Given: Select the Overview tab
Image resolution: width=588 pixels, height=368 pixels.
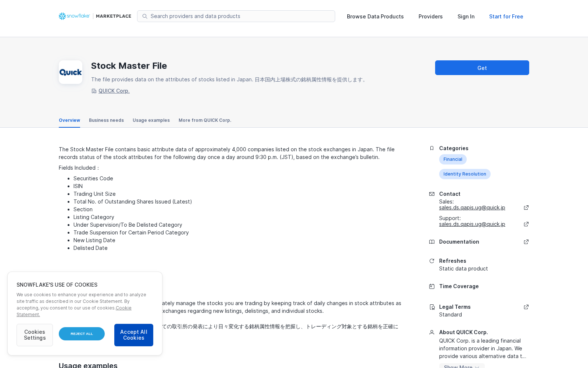Looking at the screenshot, I should pyautogui.click(x=69, y=120).
